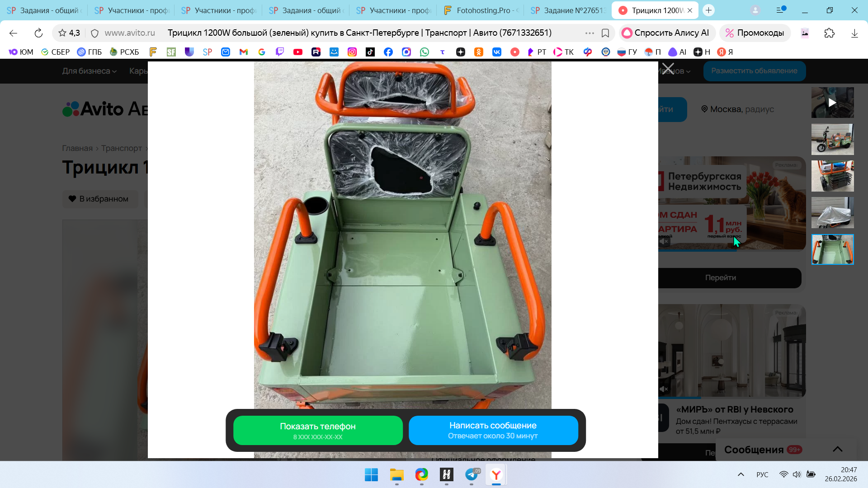
Task: Open the browser extensions puzzle icon
Action: pos(829,33)
